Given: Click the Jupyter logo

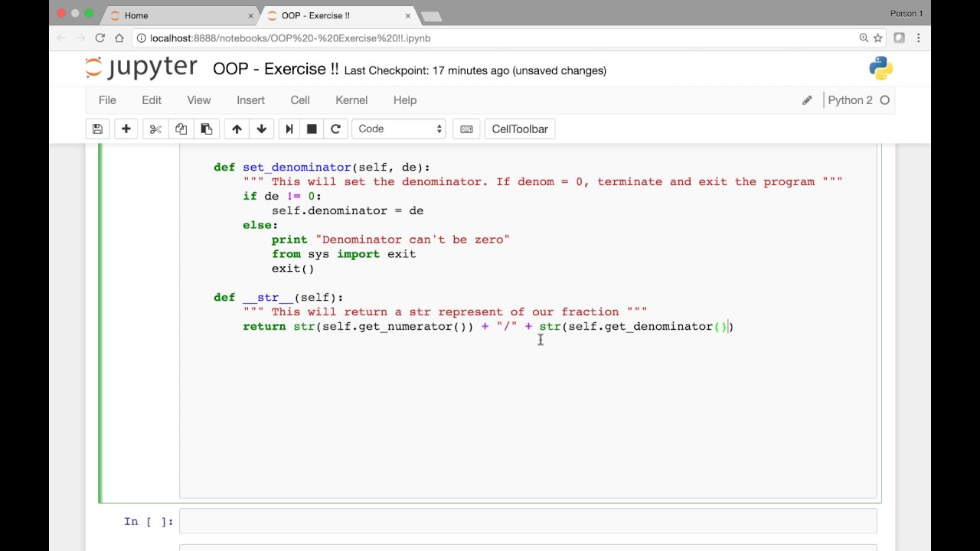Looking at the screenshot, I should tap(142, 68).
